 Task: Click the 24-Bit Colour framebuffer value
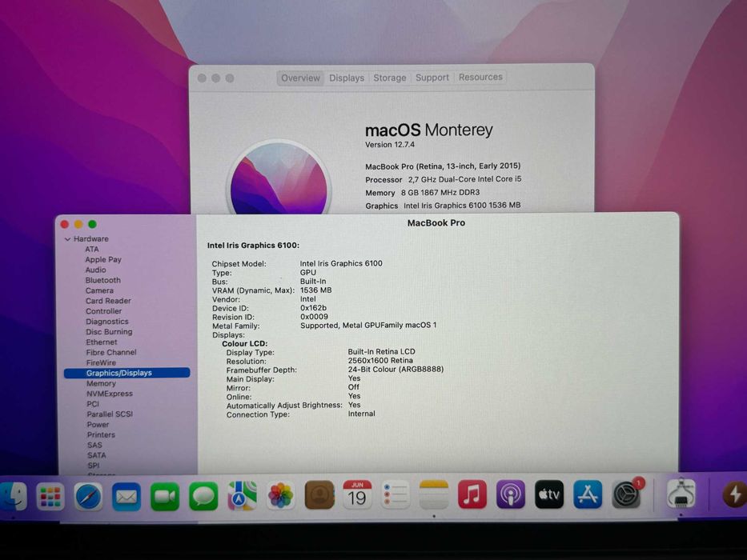click(396, 370)
